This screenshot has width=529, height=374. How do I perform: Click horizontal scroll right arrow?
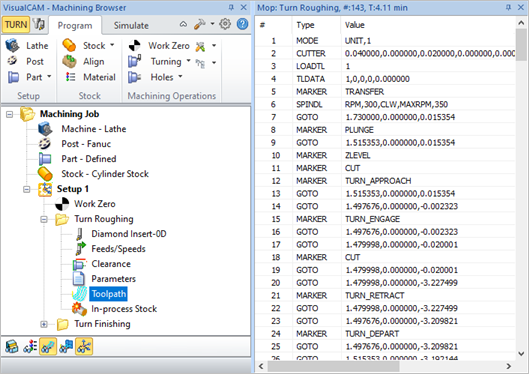pyautogui.click(x=509, y=366)
